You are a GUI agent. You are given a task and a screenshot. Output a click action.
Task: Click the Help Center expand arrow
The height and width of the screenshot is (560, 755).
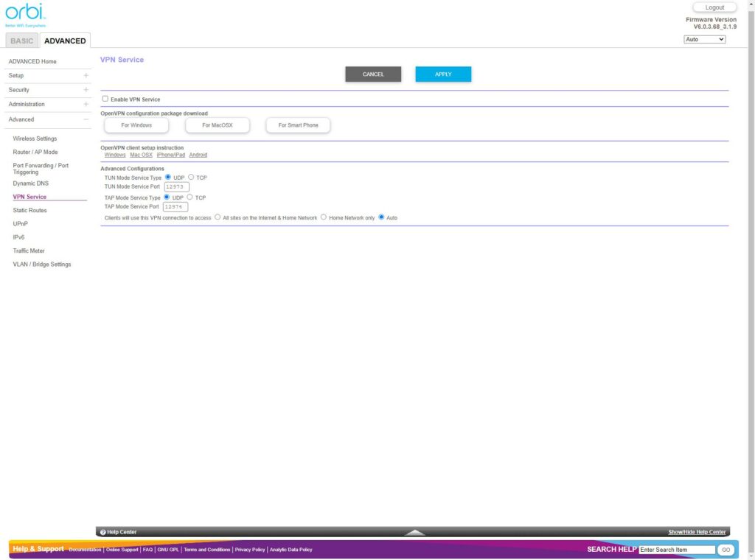coord(415,532)
